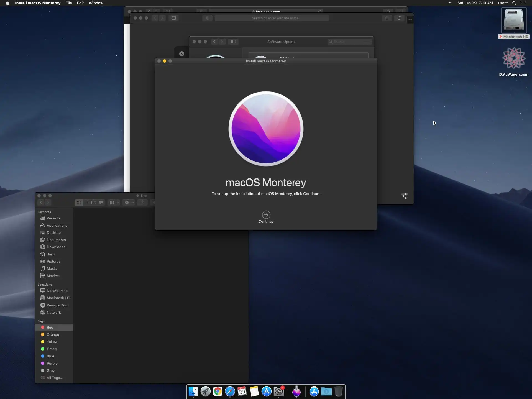Select Downloads in Finder sidebar
This screenshot has height=399, width=532.
56,247
